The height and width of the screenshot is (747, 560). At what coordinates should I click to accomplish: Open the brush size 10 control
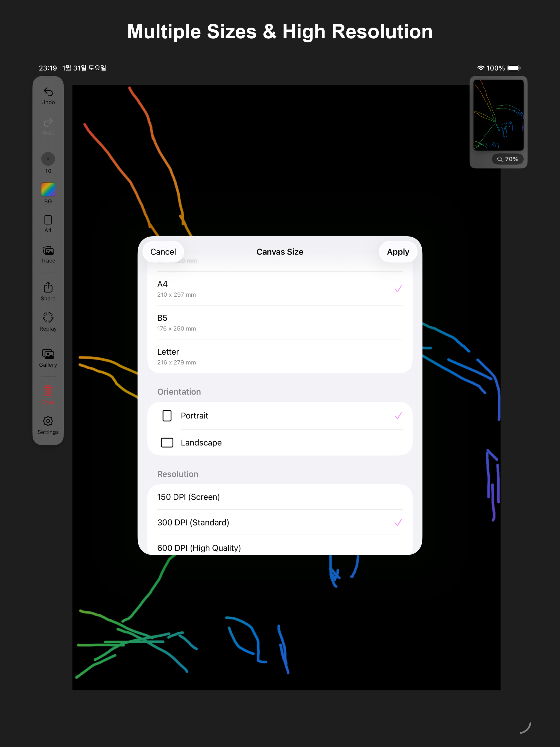(48, 159)
